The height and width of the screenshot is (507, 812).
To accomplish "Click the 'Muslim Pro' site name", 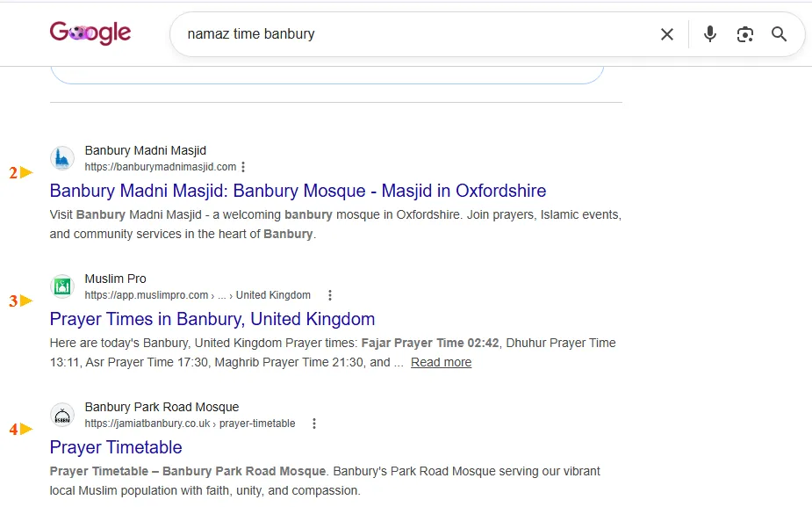I will tap(116, 279).
